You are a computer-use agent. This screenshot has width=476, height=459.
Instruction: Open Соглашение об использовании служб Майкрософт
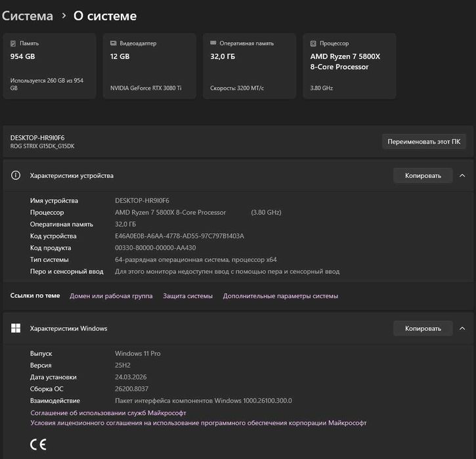tap(108, 413)
